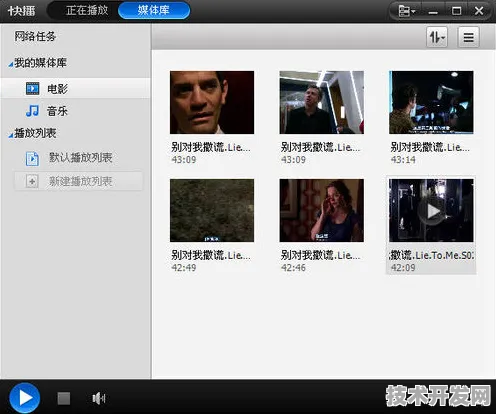The height and width of the screenshot is (414, 496).
Task: Open the sort order dropdown
Action: [437, 37]
